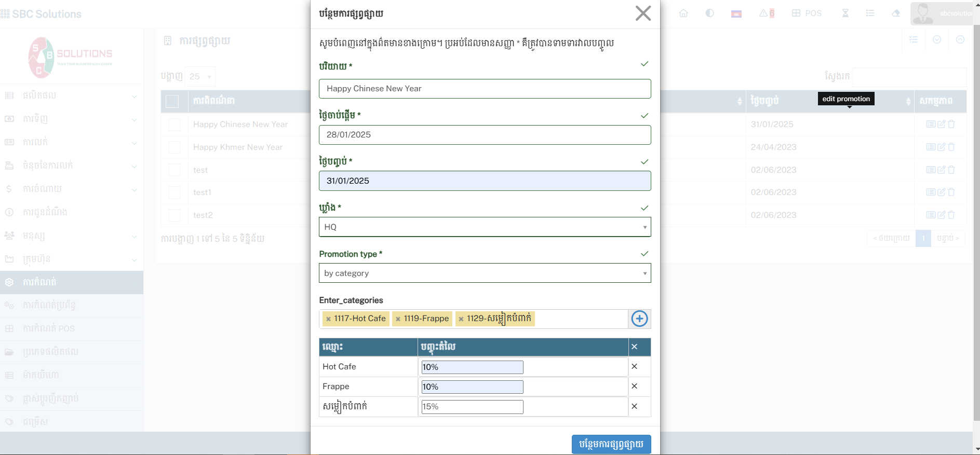Click the edit icon for Happy Chinese New Year
The image size is (980, 455).
pos(941,125)
